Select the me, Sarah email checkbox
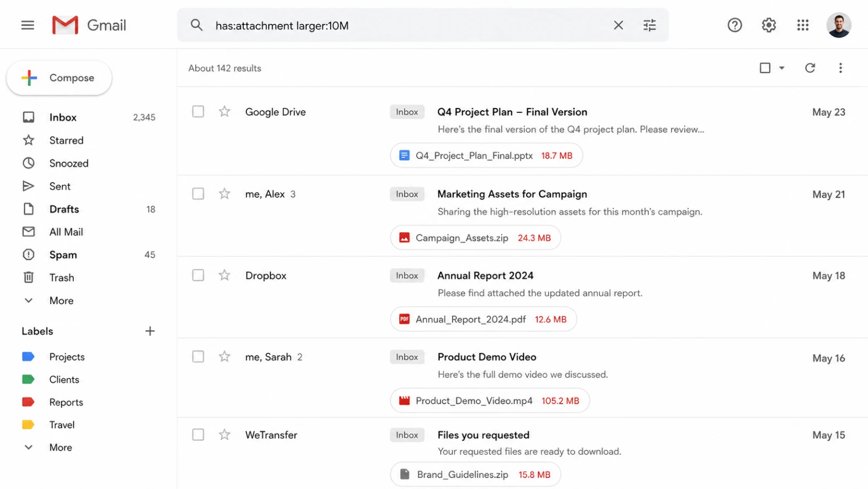868x489 pixels. click(198, 357)
